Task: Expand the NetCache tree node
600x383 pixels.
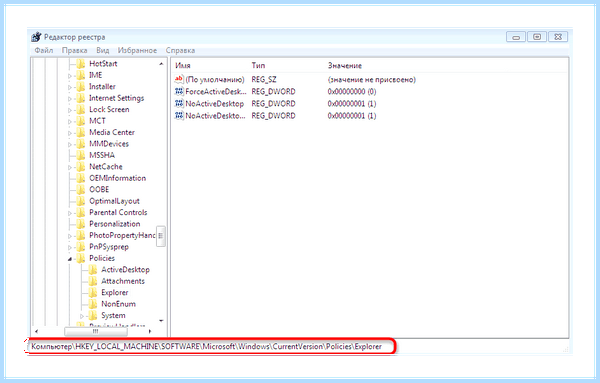Action: [x=70, y=167]
